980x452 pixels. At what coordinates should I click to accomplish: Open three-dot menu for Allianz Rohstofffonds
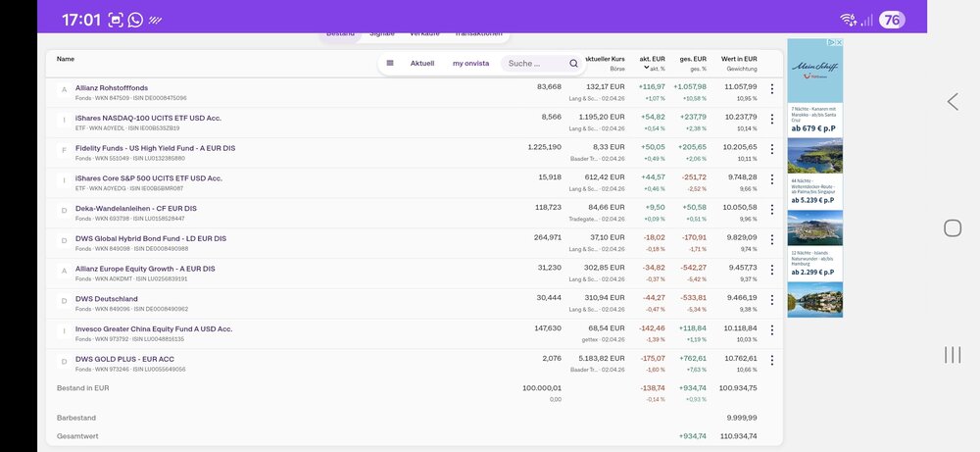(772, 89)
